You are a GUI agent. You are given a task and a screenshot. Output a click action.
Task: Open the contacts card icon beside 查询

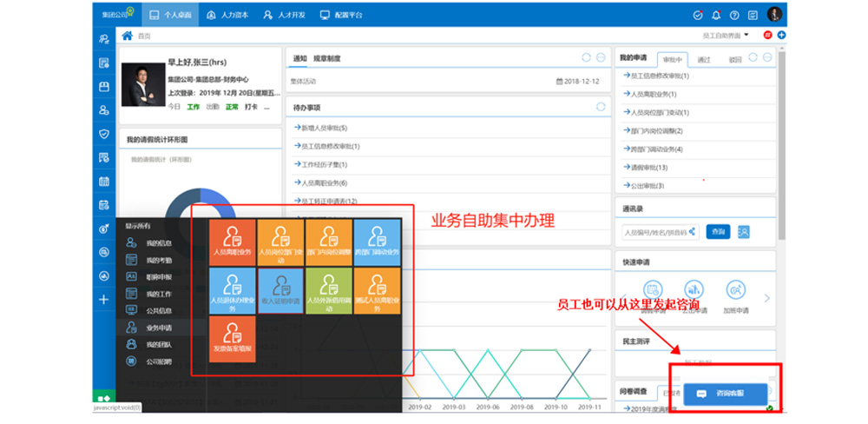click(x=744, y=232)
